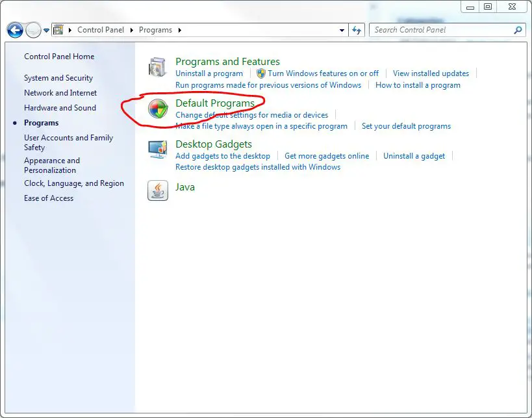Screen dimensions: 532x418
Task: Click the Search Control Panel field
Action: pyautogui.click(x=448, y=30)
